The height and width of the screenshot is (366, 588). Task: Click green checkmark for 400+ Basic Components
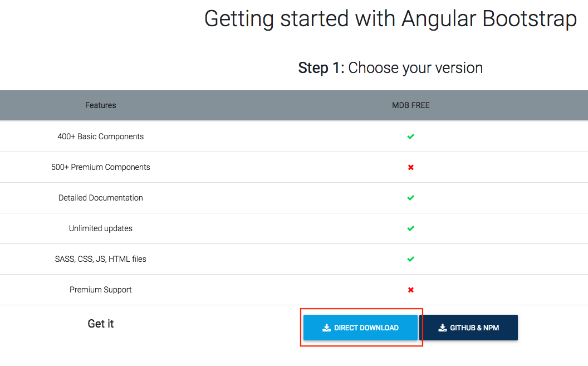pyautogui.click(x=410, y=136)
